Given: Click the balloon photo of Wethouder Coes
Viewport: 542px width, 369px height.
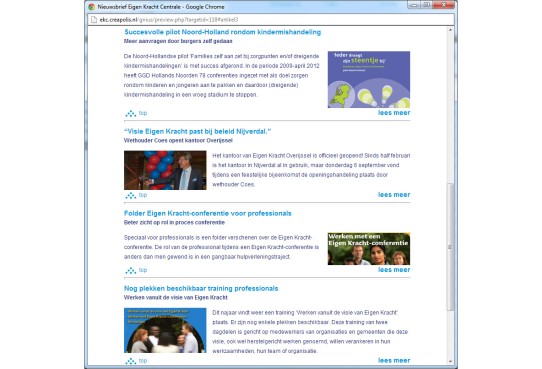Looking at the screenshot, I should [x=165, y=170].
